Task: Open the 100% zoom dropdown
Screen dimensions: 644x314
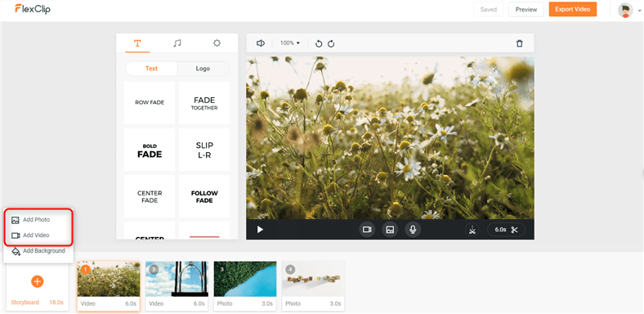Action: (x=290, y=43)
